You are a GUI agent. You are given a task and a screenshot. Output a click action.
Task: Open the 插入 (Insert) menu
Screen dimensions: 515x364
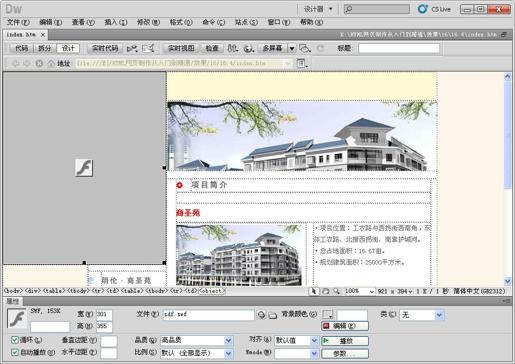coord(116,22)
